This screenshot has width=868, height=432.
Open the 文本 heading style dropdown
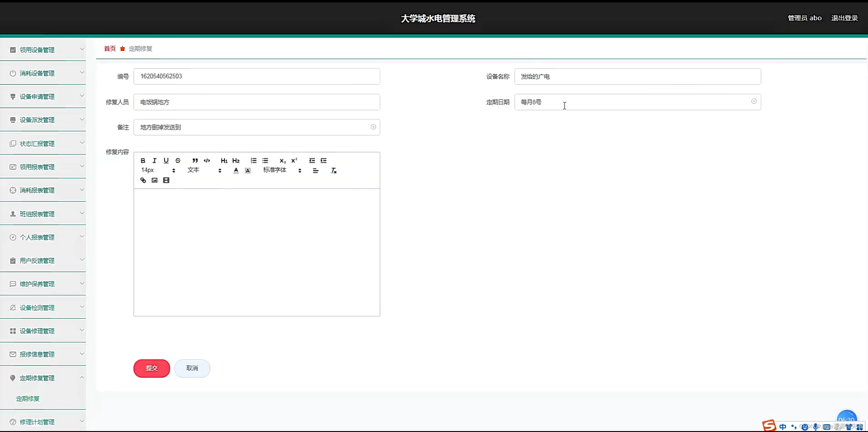204,170
